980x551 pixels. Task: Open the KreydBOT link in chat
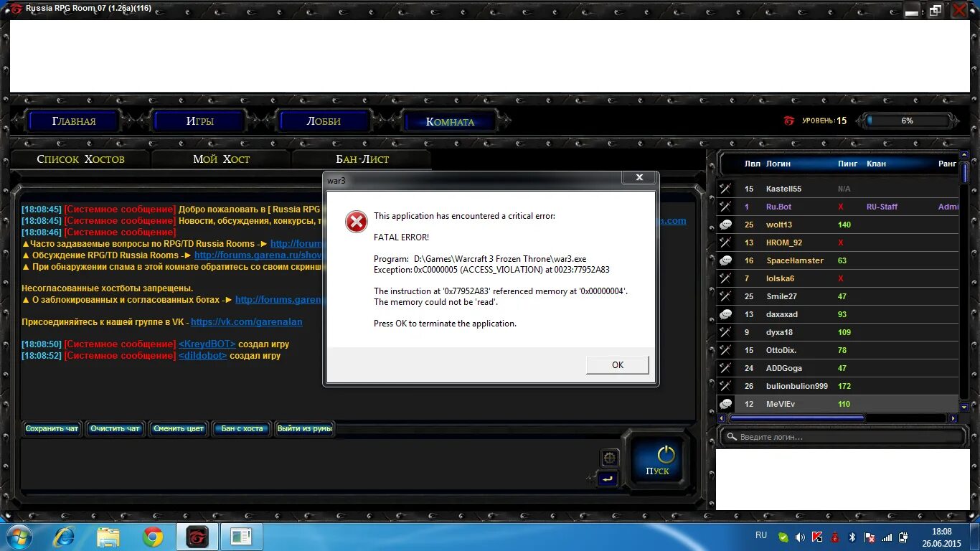point(207,344)
